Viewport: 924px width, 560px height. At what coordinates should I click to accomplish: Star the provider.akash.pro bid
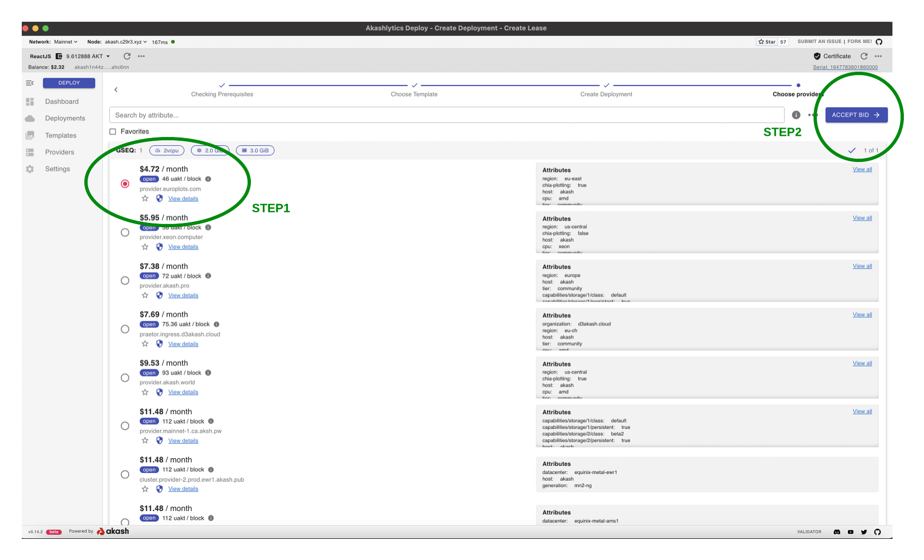[x=145, y=295]
